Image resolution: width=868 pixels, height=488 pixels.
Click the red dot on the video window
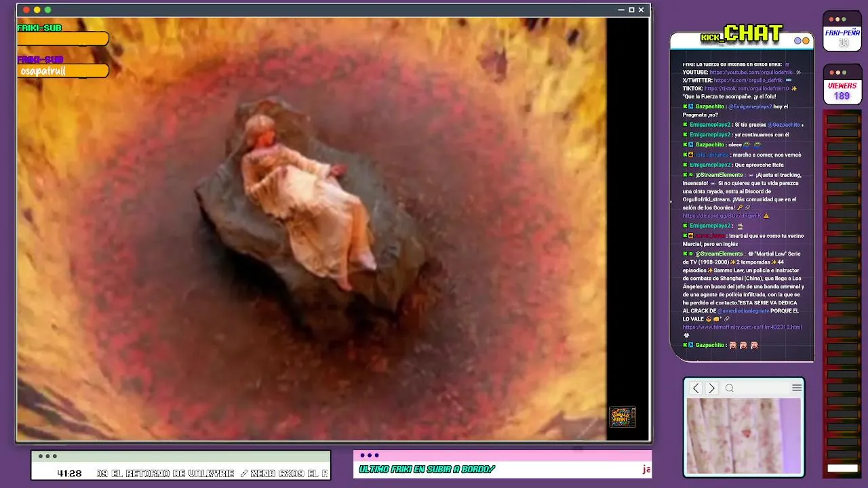click(26, 10)
